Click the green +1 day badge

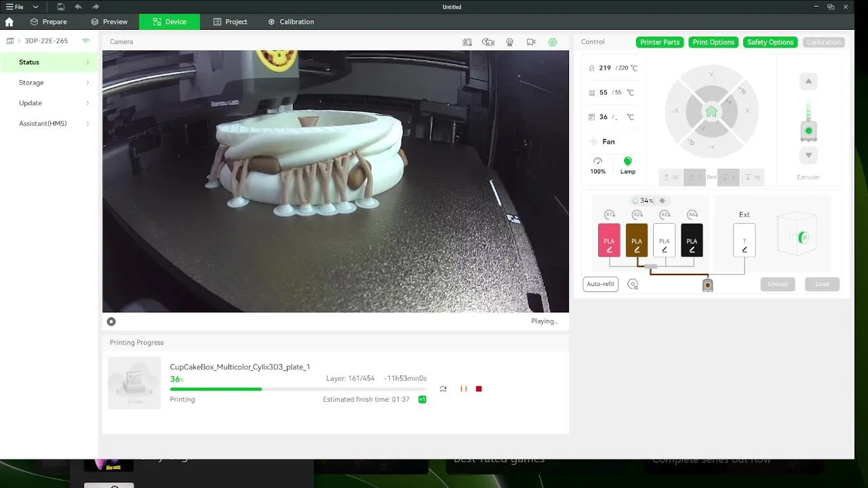[422, 400]
